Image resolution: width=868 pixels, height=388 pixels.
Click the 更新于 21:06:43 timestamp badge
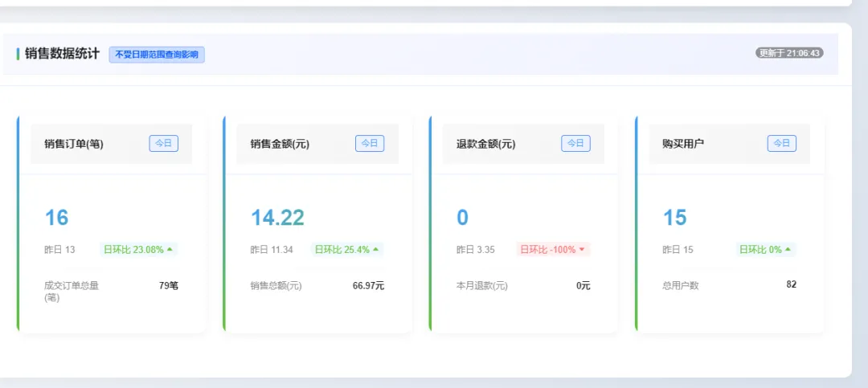click(x=789, y=53)
